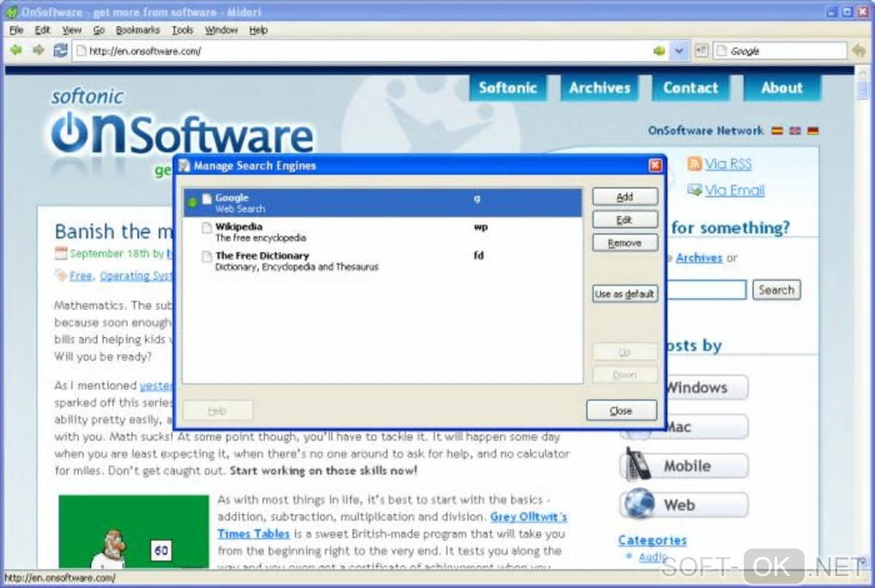
Task: Click the Spanish flag icon
Action: click(x=777, y=131)
